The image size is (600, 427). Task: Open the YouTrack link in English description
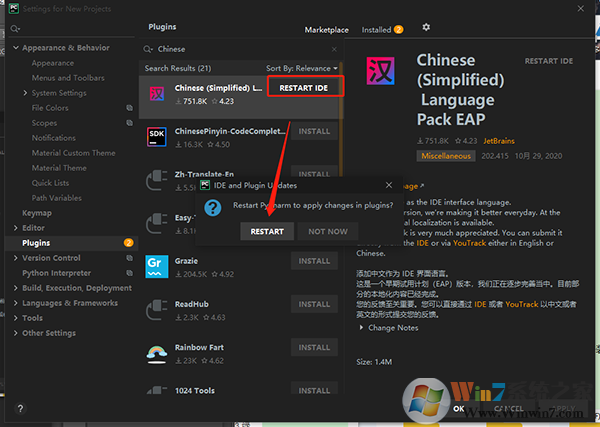[x=469, y=243]
